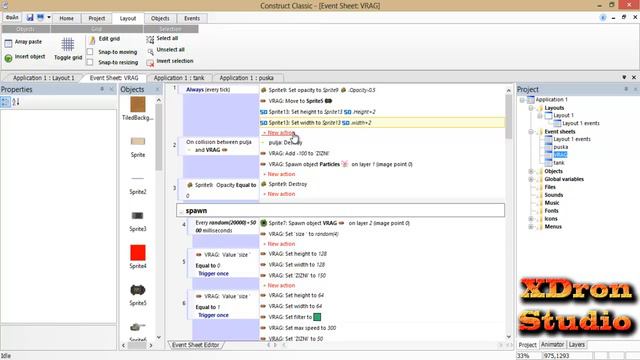Click the pin icon of Properties panel
The width and height of the screenshot is (640, 360).
(x=102, y=89)
